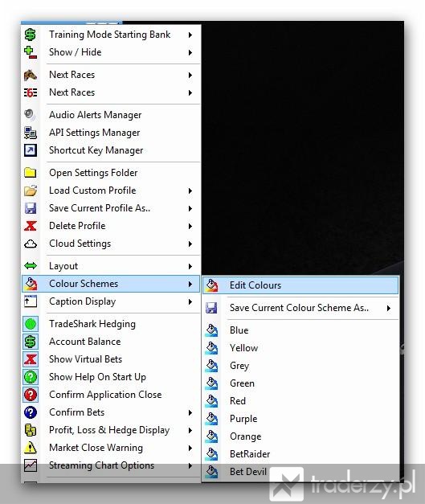Select Edit Colours in the submenu

pyautogui.click(x=300, y=285)
